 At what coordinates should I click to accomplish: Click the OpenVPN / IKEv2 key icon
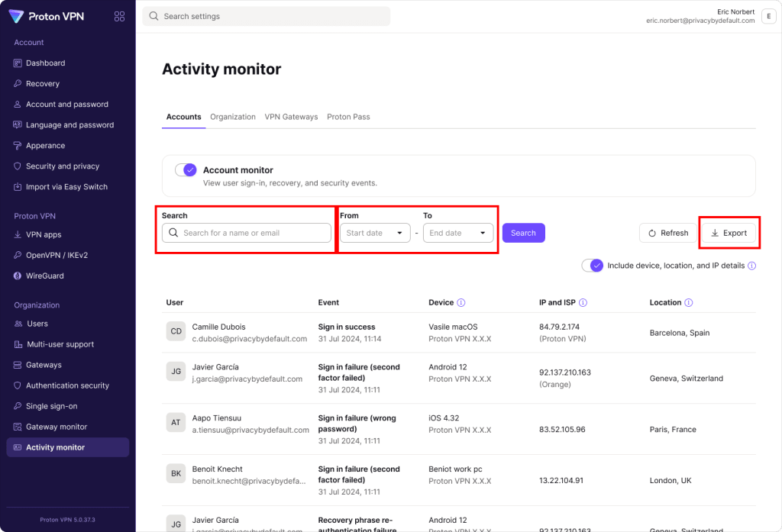(x=18, y=255)
